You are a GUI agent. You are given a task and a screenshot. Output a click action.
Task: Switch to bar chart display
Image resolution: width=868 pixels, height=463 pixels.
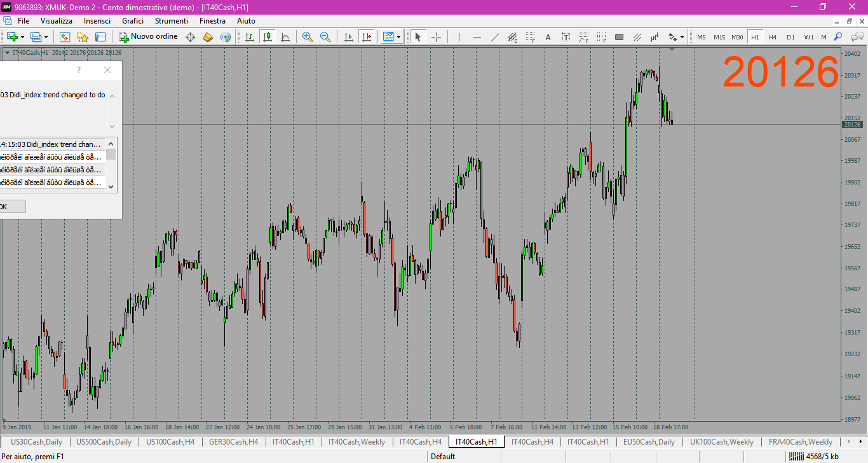[x=250, y=37]
